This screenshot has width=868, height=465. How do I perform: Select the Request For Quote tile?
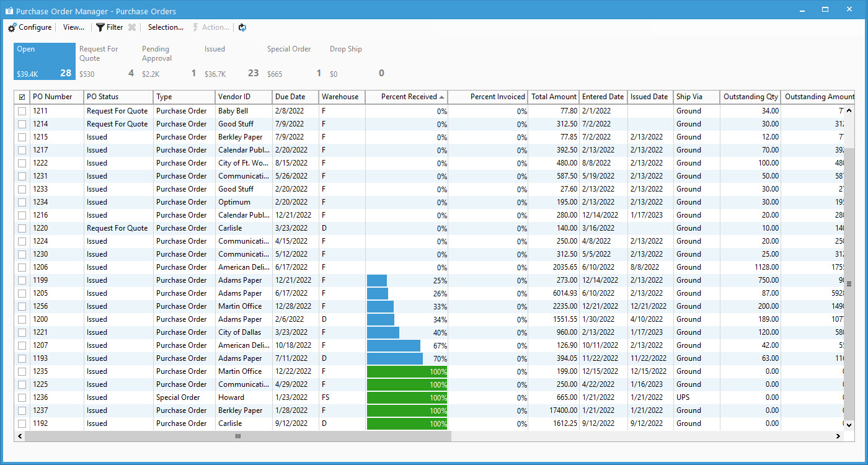click(x=106, y=62)
